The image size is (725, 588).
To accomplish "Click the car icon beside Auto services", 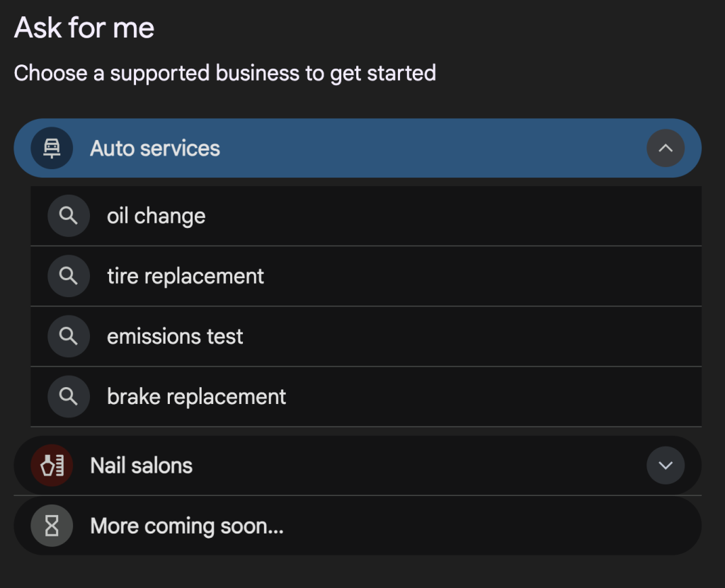I will 52,148.
